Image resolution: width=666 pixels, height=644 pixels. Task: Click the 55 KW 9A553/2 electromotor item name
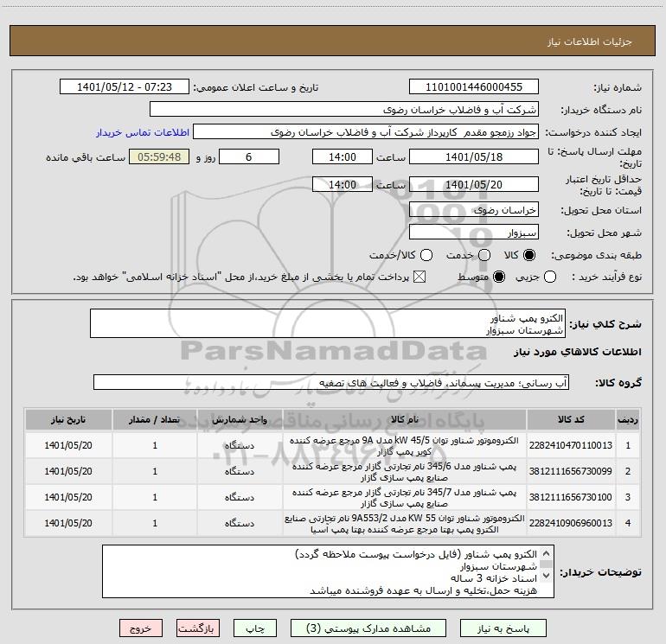coord(405,524)
